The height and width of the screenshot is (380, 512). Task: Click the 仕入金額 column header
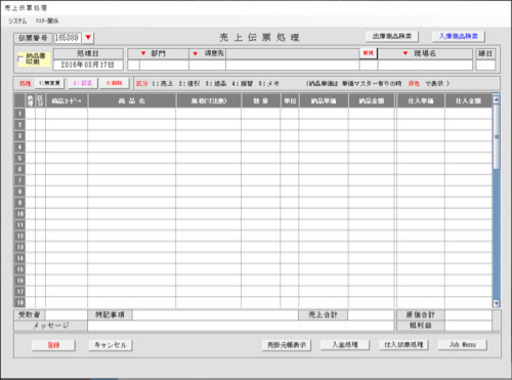tap(468, 101)
